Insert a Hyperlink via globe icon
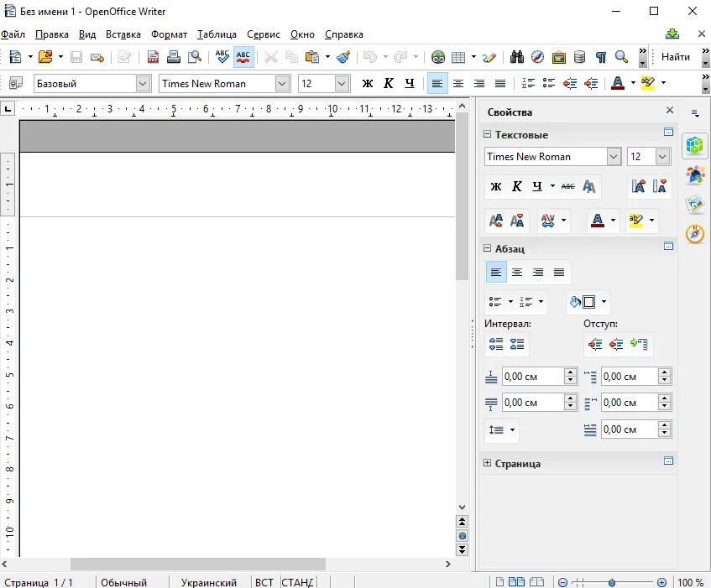Screen dimensions: 711x588 [x=438, y=57]
